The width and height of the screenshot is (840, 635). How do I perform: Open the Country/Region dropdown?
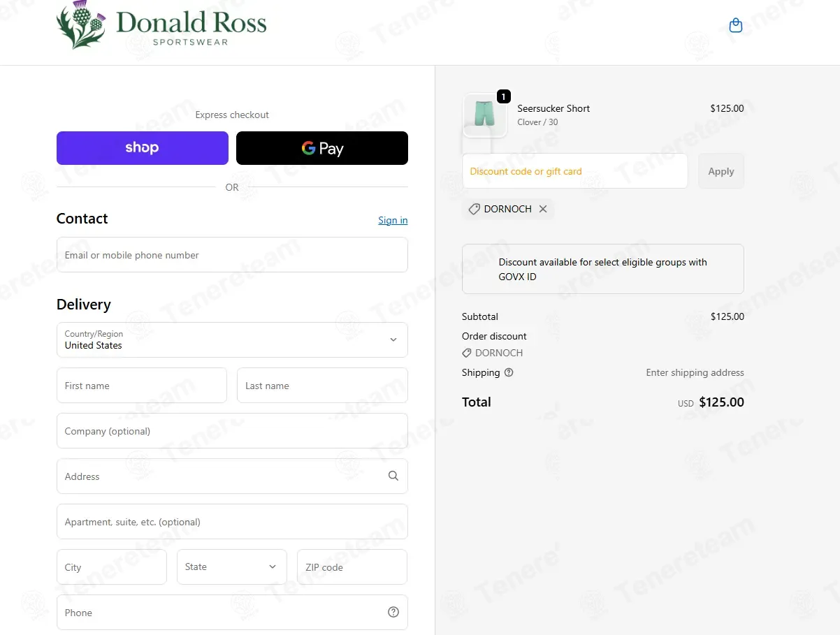tap(232, 340)
